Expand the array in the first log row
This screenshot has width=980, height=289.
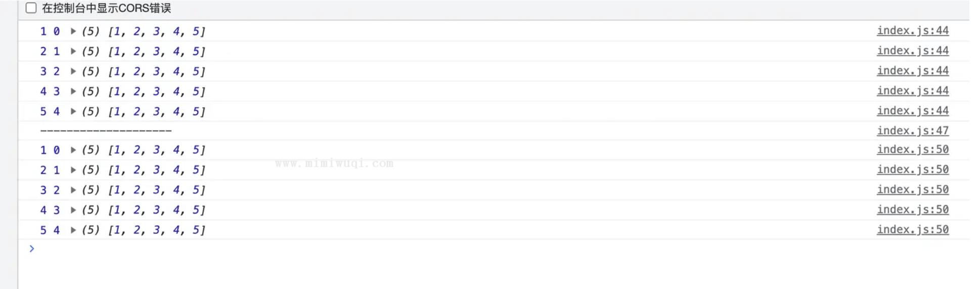coord(73,31)
